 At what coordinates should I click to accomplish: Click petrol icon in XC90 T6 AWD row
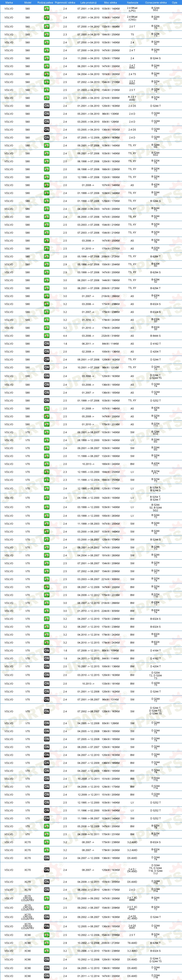(46, 943)
